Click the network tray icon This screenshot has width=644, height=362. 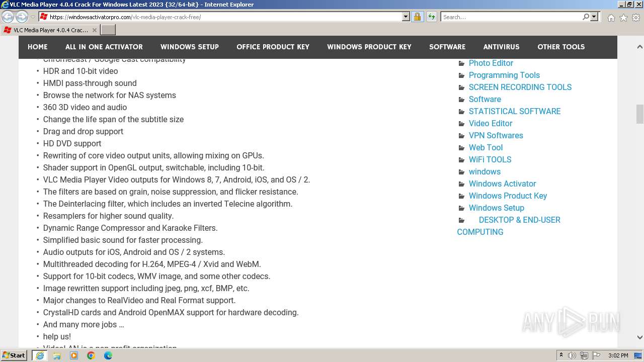pos(584,355)
